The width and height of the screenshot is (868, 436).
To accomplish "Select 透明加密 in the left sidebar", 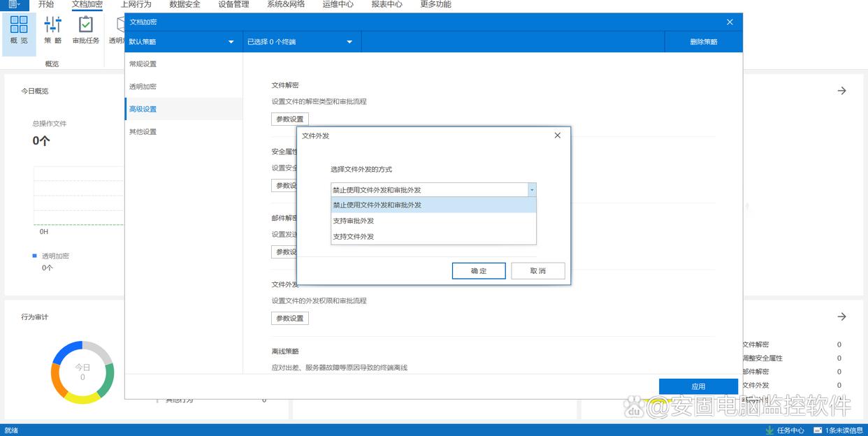I will [x=143, y=87].
